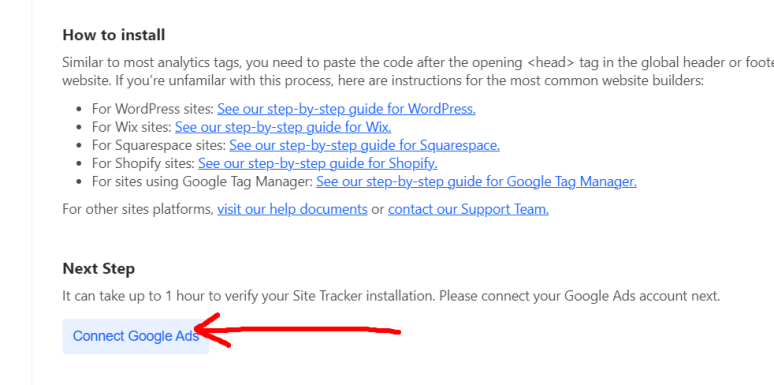Click the red hand-drawn arrow annotation
Screen dimensions: 774x385
298,330
